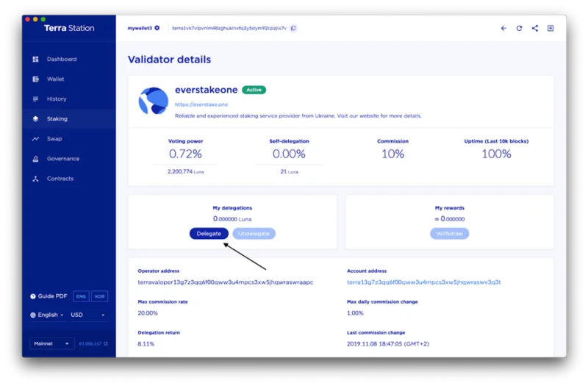Click the Delegate button
Screen dimensions: 588x386
pyautogui.click(x=209, y=234)
